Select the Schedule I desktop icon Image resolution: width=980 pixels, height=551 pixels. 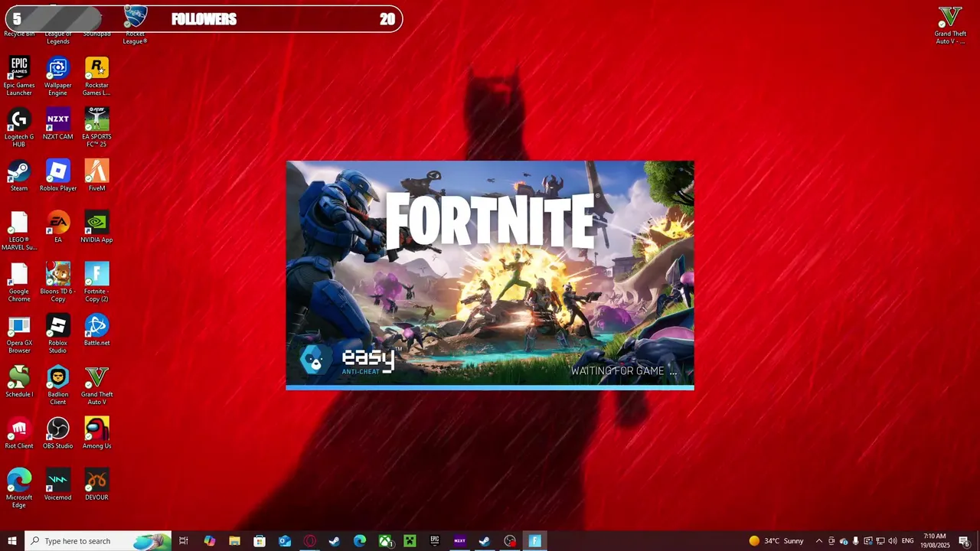coord(19,382)
